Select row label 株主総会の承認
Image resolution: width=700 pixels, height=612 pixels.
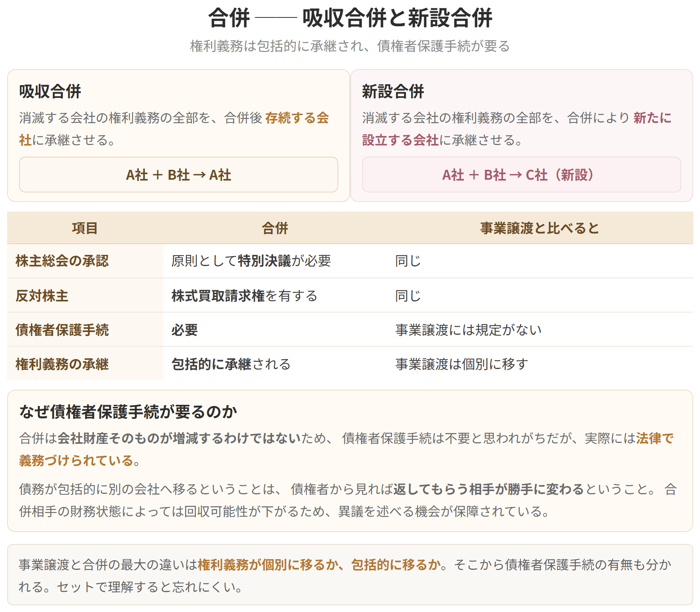[62, 261]
